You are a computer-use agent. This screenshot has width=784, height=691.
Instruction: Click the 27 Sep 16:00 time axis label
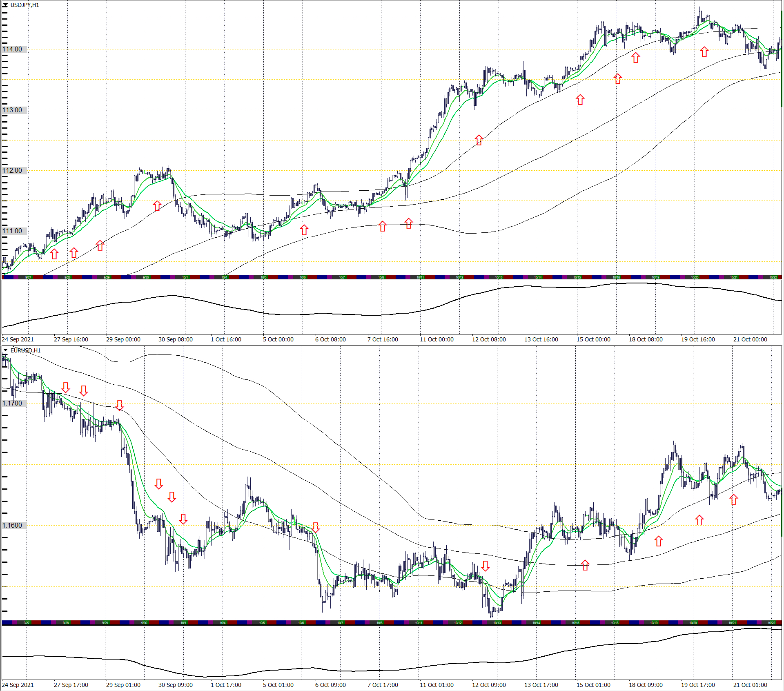(x=71, y=339)
